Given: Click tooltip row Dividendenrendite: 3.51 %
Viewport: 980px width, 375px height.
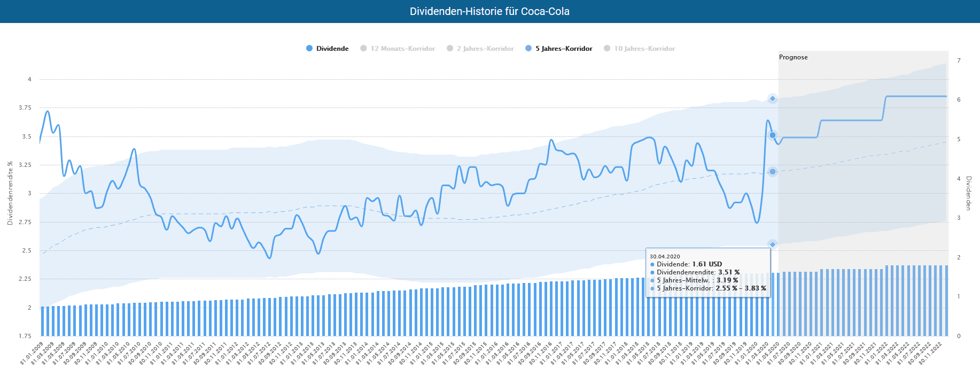Looking at the screenshot, I should [695, 272].
